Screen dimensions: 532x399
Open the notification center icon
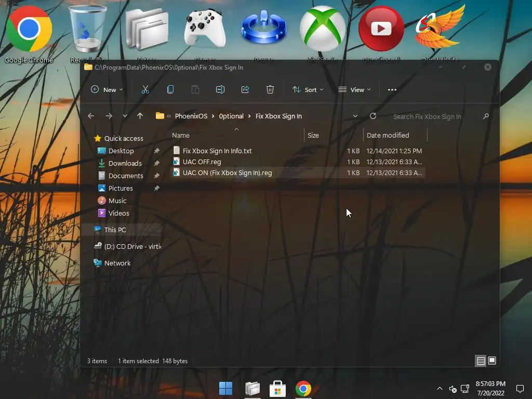520,389
